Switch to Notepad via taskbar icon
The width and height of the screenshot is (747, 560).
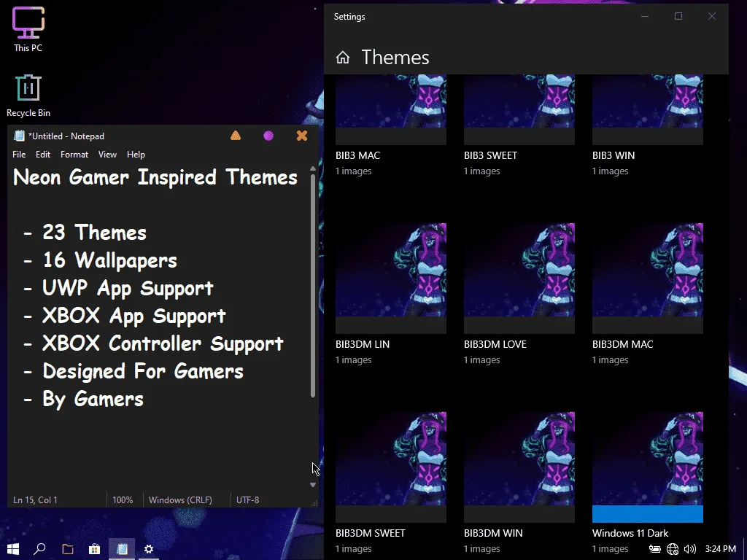pyautogui.click(x=122, y=549)
